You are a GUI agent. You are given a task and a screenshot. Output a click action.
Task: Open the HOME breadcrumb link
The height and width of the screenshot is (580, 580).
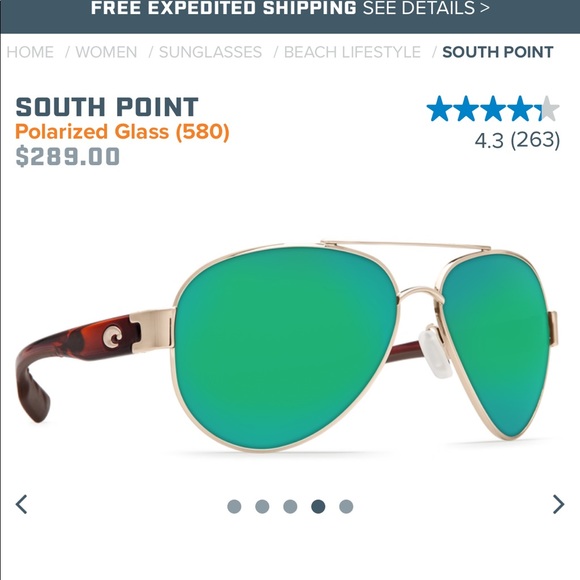pyautogui.click(x=30, y=52)
